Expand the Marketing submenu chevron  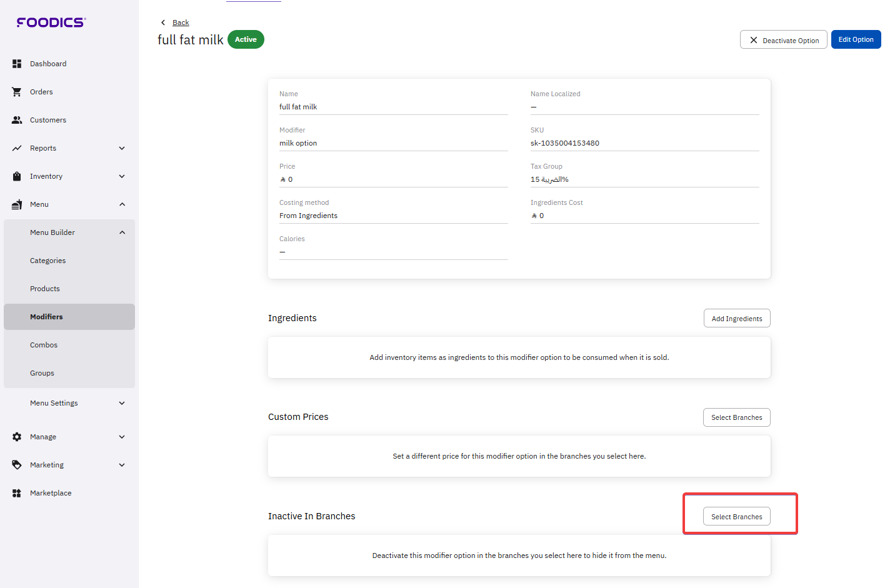point(122,465)
